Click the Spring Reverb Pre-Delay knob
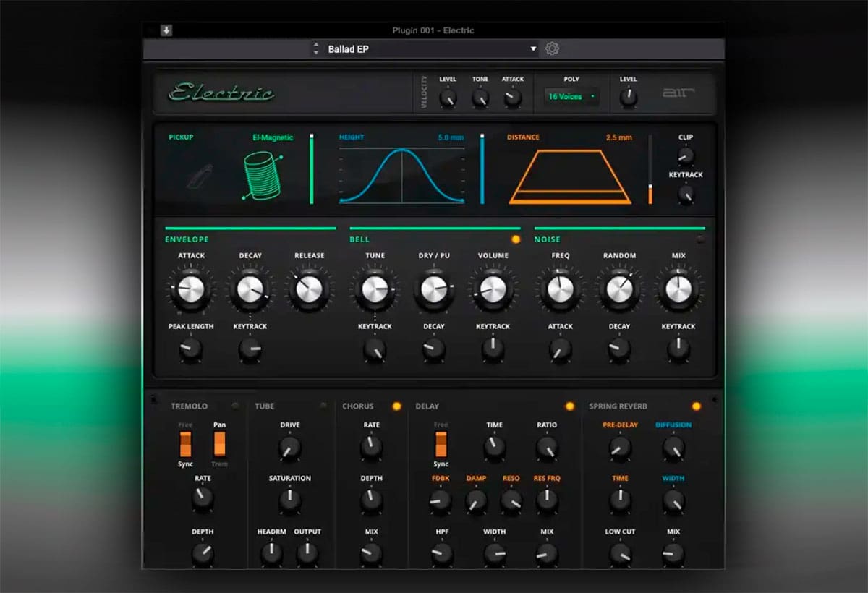Screen dimensions: 868x593 coord(620,448)
